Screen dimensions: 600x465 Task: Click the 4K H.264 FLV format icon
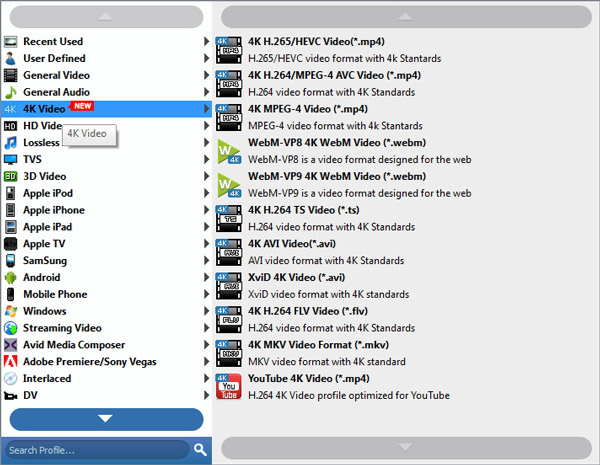pyautogui.click(x=228, y=319)
